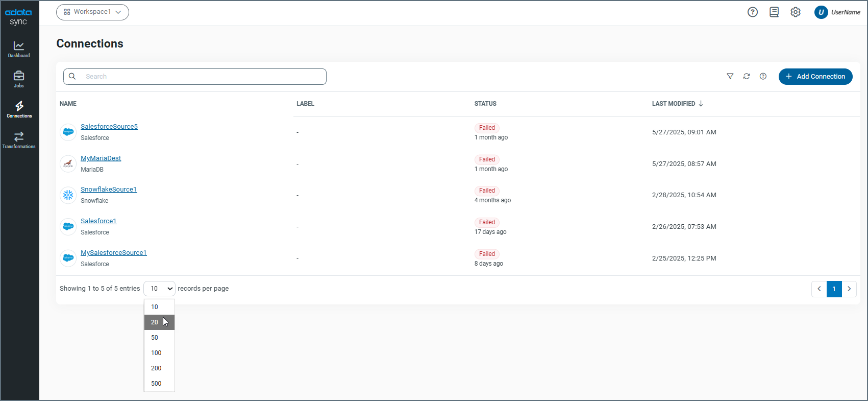Open the MyMariaDest connection
The image size is (868, 401).
(101, 158)
